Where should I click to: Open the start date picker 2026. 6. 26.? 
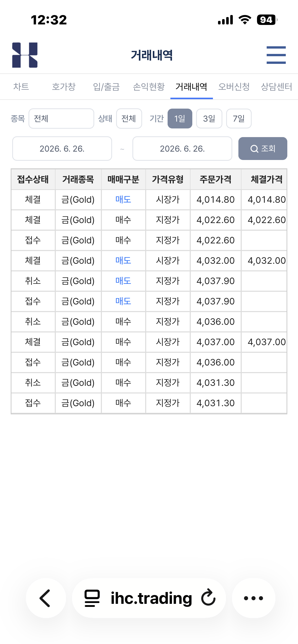[x=62, y=149]
